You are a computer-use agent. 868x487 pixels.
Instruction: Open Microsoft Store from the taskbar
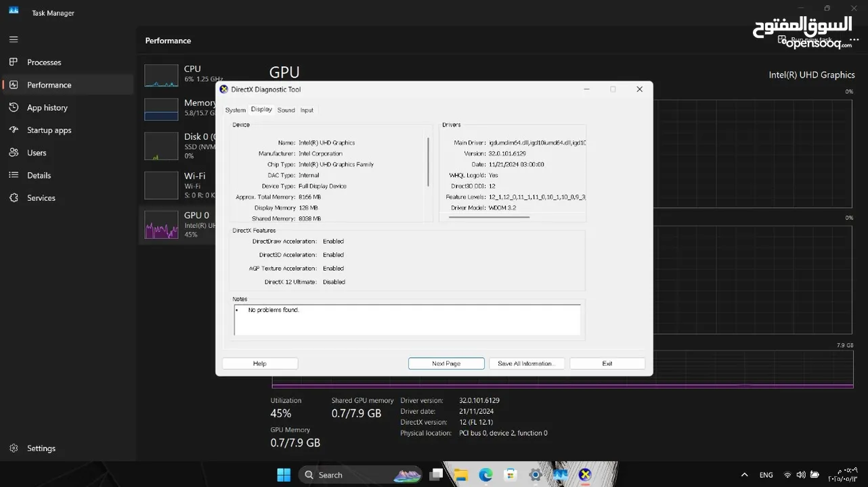click(511, 475)
